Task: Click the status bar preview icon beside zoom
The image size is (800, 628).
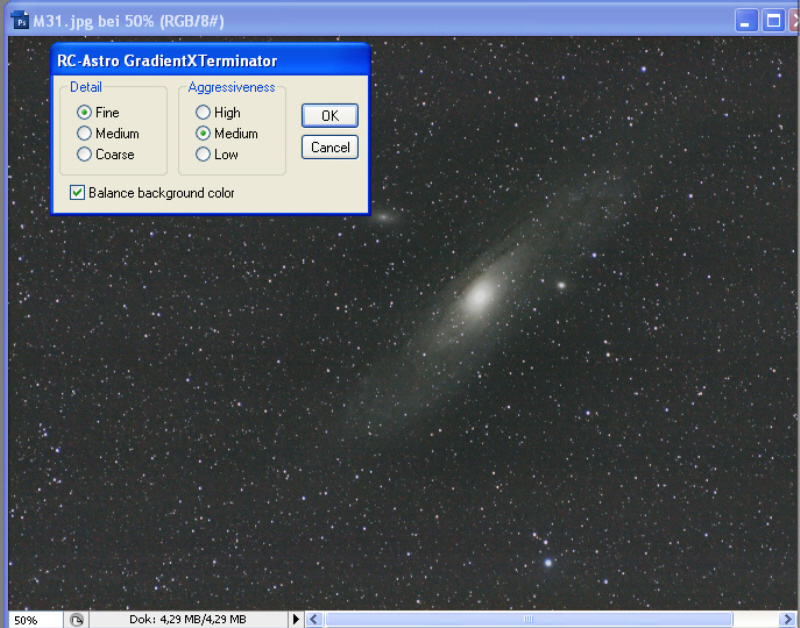Action: click(x=77, y=620)
